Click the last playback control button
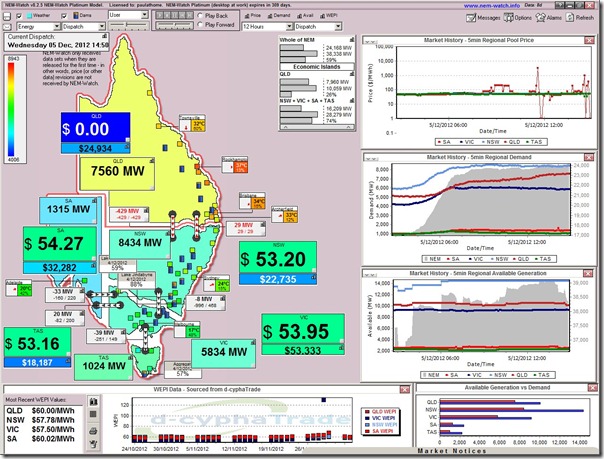604x459 pixels. pyautogui.click(x=189, y=15)
